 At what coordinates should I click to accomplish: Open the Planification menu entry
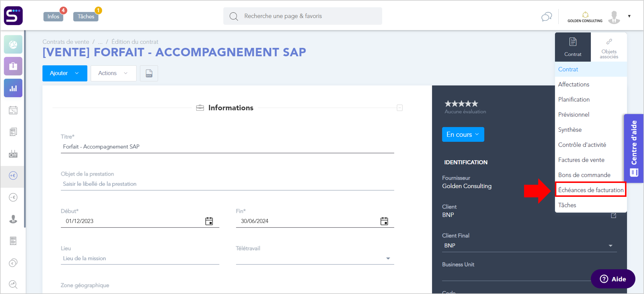pyautogui.click(x=591, y=99)
